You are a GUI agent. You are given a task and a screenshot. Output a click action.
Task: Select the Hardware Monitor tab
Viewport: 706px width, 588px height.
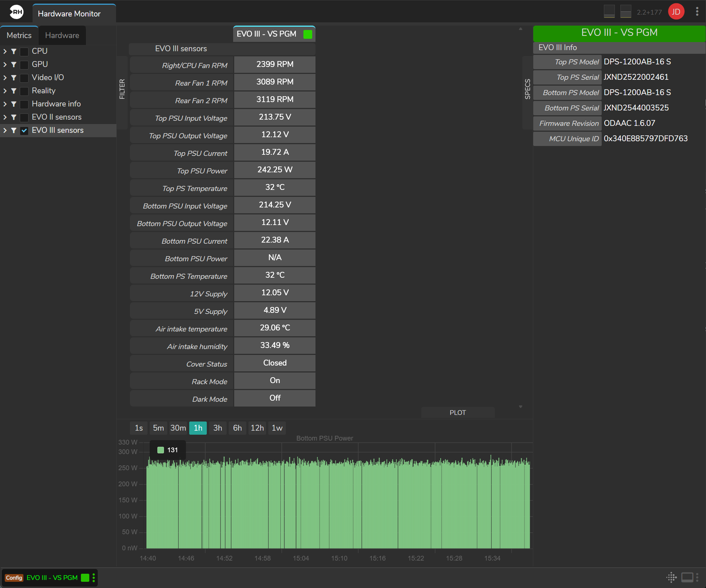(x=74, y=14)
